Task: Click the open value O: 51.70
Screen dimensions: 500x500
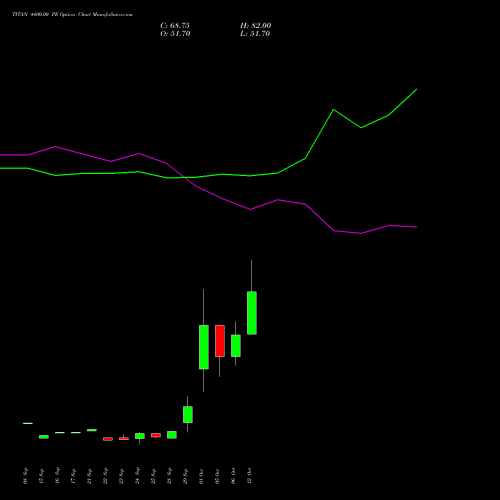Action: tap(175, 34)
